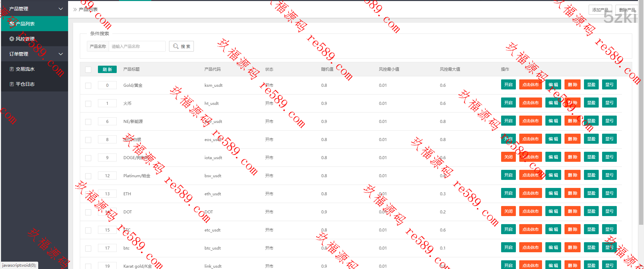Image resolution: width=644 pixels, height=269 pixels.
Task: Check the checkbox for the Gold/黄金 row
Action: point(88,86)
